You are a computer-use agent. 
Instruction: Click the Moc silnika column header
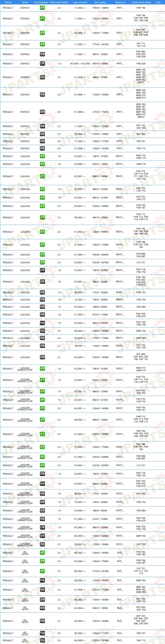[100, 2]
